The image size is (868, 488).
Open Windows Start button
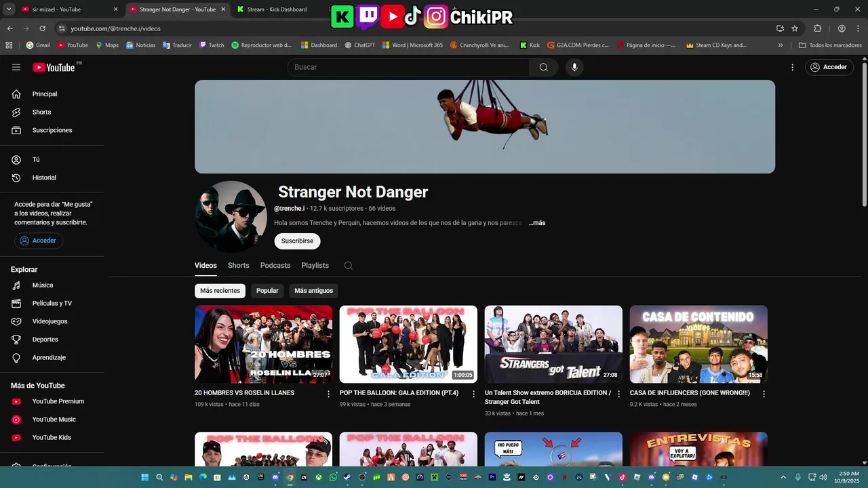[144, 477]
